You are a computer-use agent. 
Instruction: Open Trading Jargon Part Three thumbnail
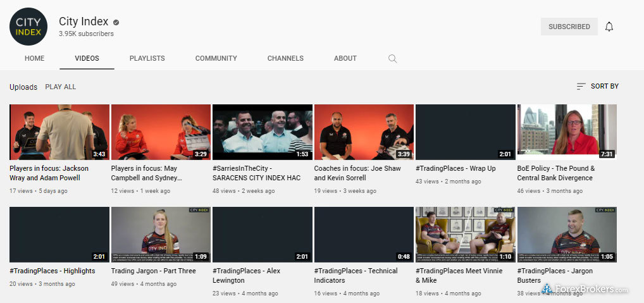click(x=161, y=235)
